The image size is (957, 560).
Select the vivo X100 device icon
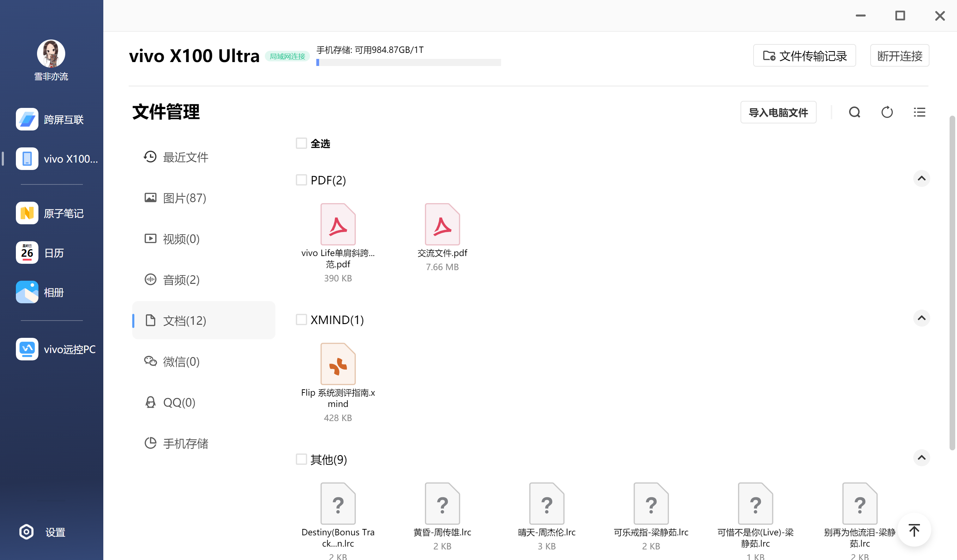(27, 159)
